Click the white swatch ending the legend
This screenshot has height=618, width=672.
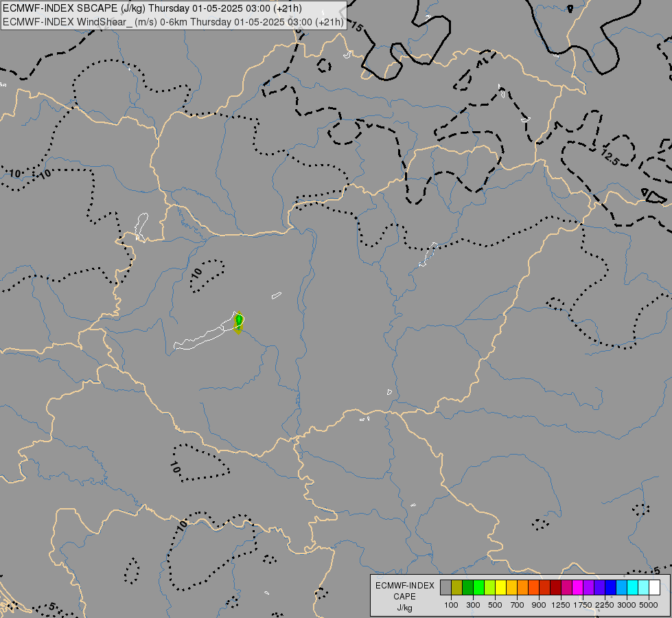point(654,587)
